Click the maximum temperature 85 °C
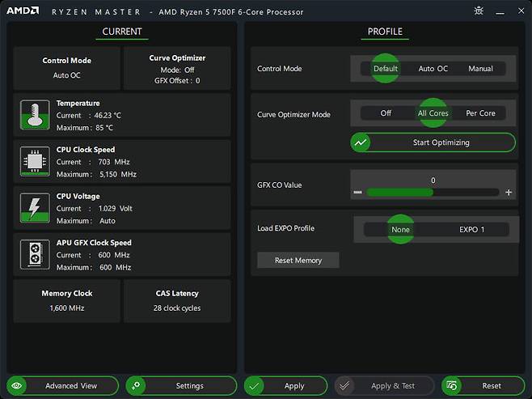Viewport: 532px width, 399px height. [x=104, y=128]
